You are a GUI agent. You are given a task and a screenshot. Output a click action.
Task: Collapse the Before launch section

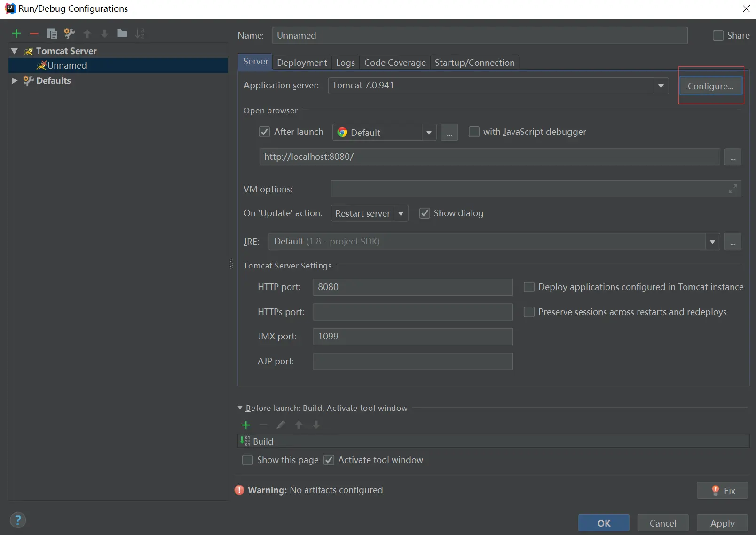click(x=240, y=408)
